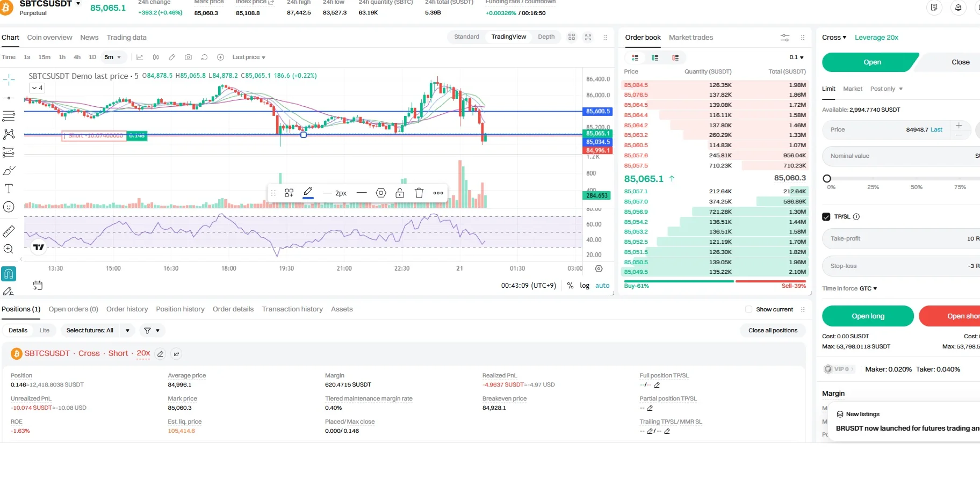Click the drawing line color pencil icon
This screenshot has width=980, height=487.
pos(308,192)
